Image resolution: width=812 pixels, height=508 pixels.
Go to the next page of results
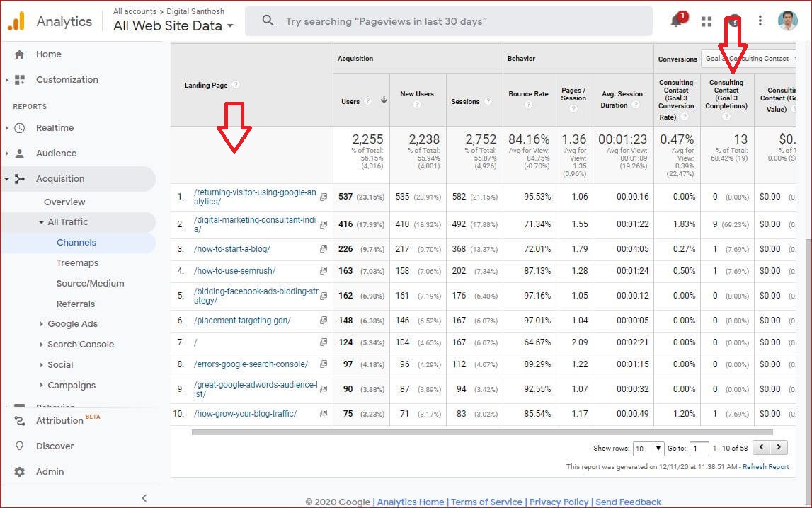click(x=779, y=447)
